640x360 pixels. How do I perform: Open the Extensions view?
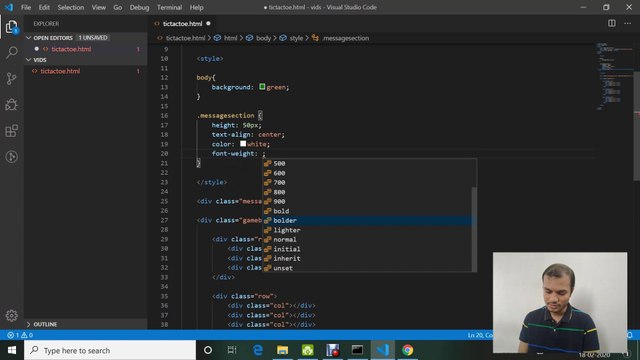tap(11, 131)
